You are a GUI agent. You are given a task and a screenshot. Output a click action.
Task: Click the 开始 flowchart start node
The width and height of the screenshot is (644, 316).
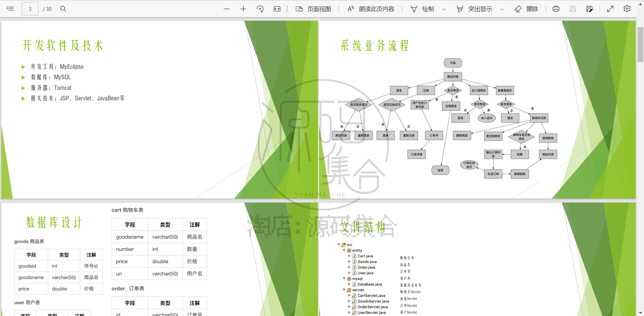click(x=453, y=63)
